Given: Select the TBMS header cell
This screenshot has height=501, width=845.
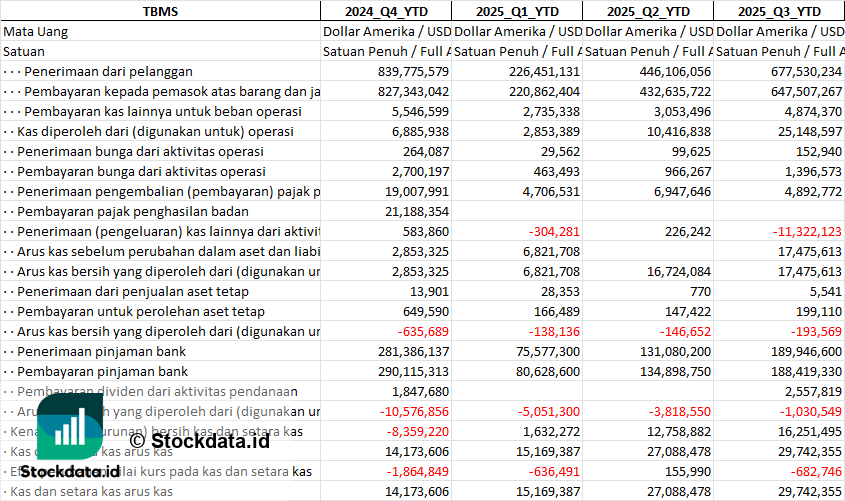Looking at the screenshot, I should [160, 11].
